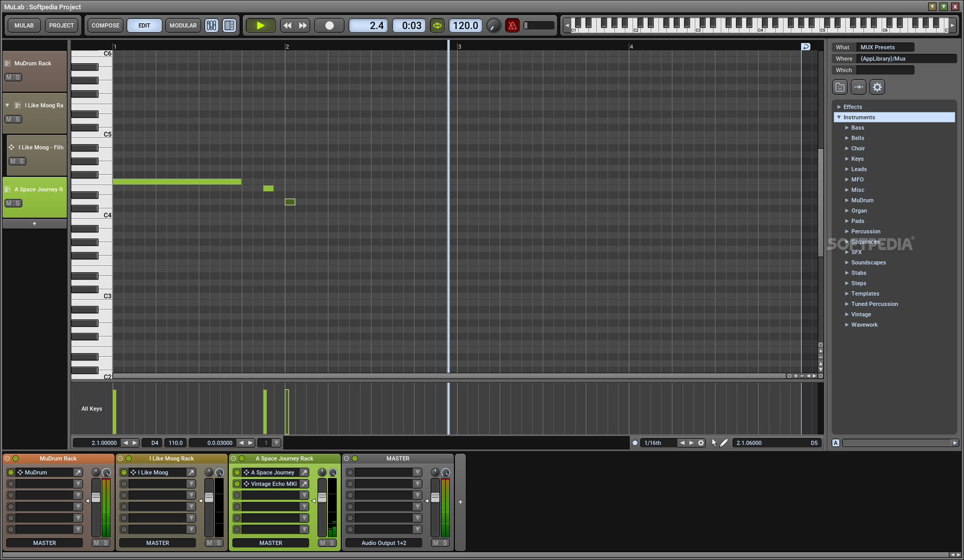Click the Fast Forward transport button
The height and width of the screenshot is (560, 964).
click(302, 25)
